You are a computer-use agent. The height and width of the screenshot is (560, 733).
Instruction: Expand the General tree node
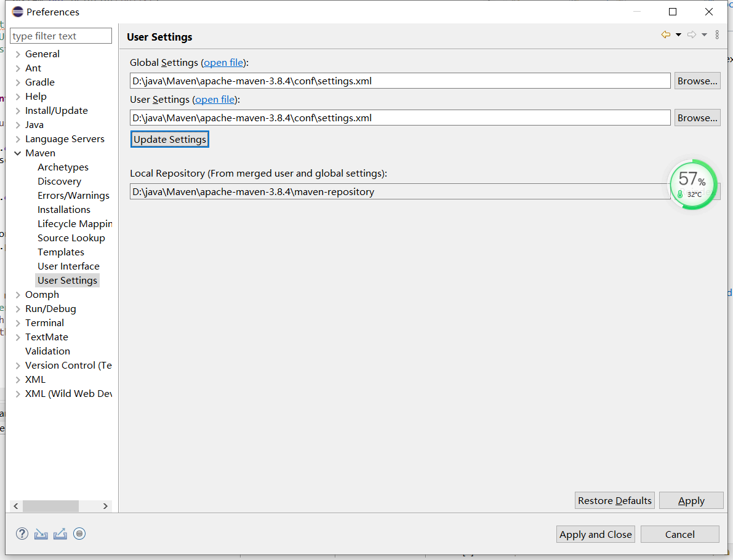tap(18, 54)
